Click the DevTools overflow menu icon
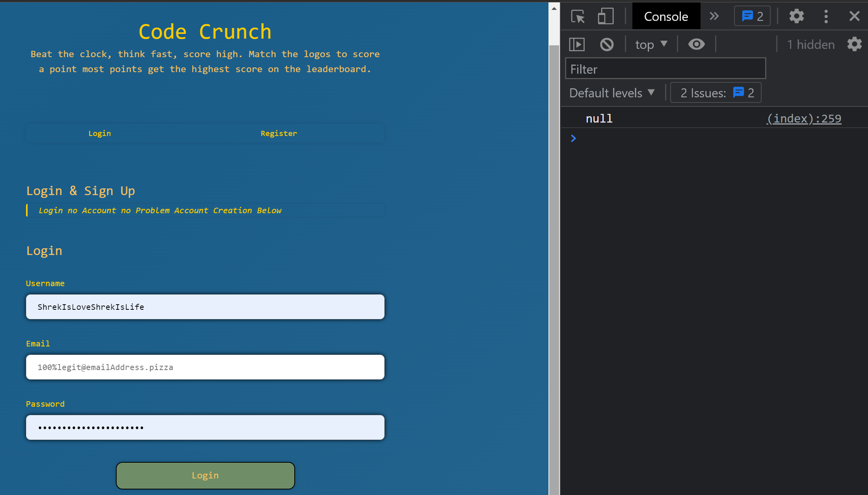This screenshot has height=495, width=868. point(825,16)
